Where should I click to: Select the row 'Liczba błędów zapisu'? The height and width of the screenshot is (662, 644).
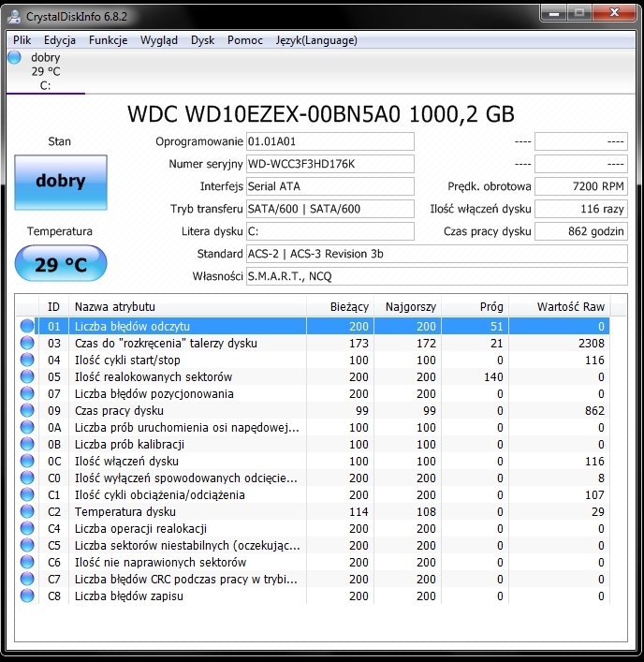tap(313, 596)
